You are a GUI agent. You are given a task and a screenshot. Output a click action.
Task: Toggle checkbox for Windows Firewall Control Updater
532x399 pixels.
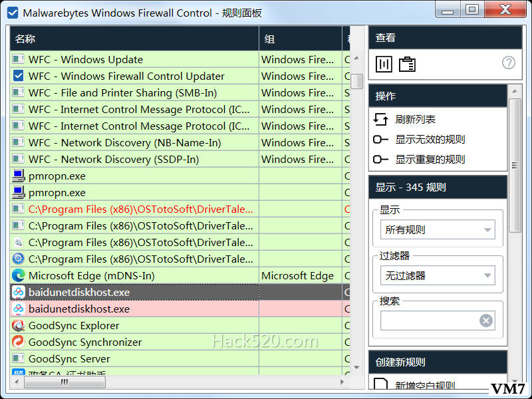pyautogui.click(x=19, y=76)
